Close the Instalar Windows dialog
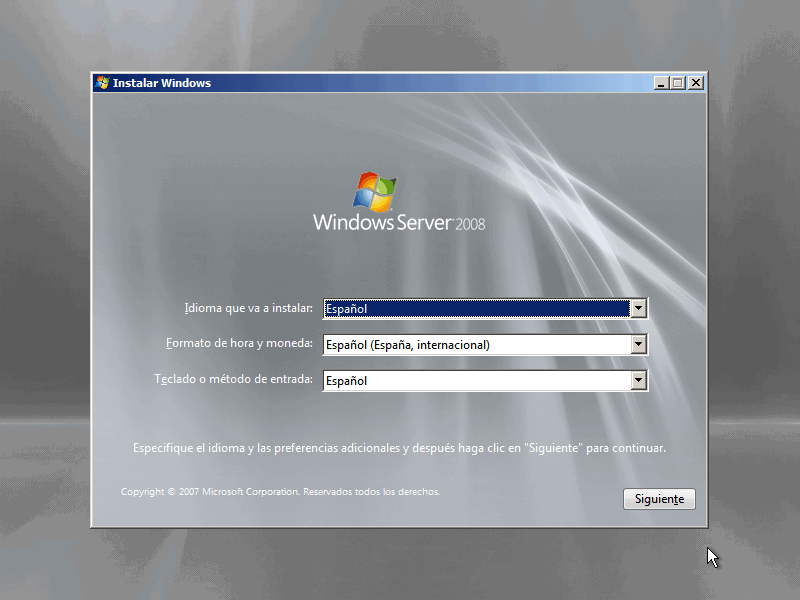 pos(696,83)
